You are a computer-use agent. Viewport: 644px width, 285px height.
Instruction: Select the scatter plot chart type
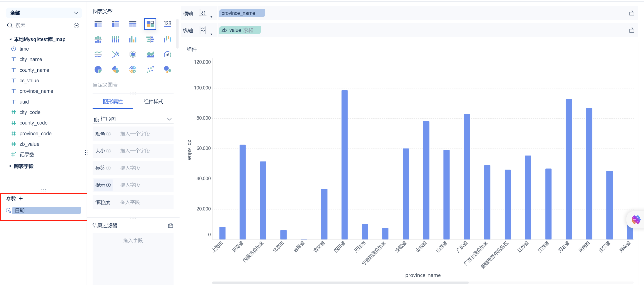[150, 70]
